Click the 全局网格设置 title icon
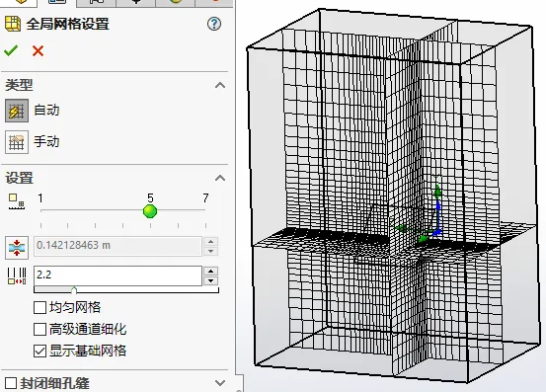Image resolution: width=546 pixels, height=392 pixels. tap(13, 24)
